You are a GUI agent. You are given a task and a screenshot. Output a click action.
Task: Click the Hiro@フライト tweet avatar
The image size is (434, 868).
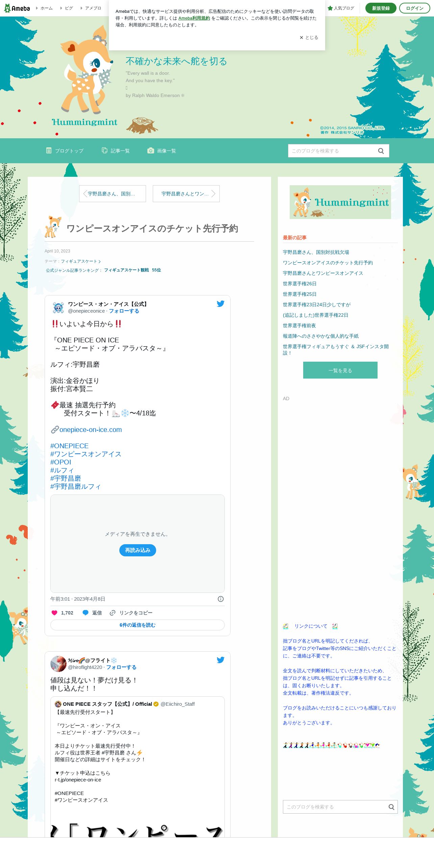(x=58, y=664)
